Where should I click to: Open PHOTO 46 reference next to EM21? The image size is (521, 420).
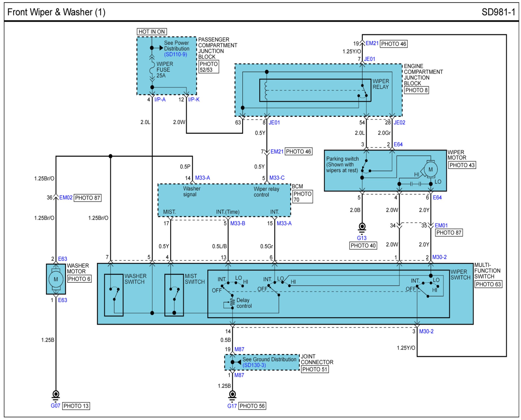click(x=393, y=44)
